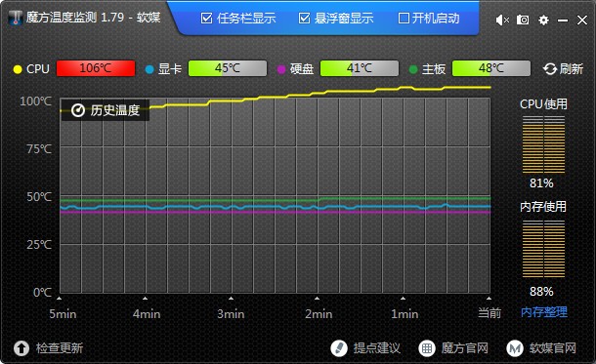Open the 软媒官网 website link
The width and height of the screenshot is (596, 364).
(x=553, y=348)
